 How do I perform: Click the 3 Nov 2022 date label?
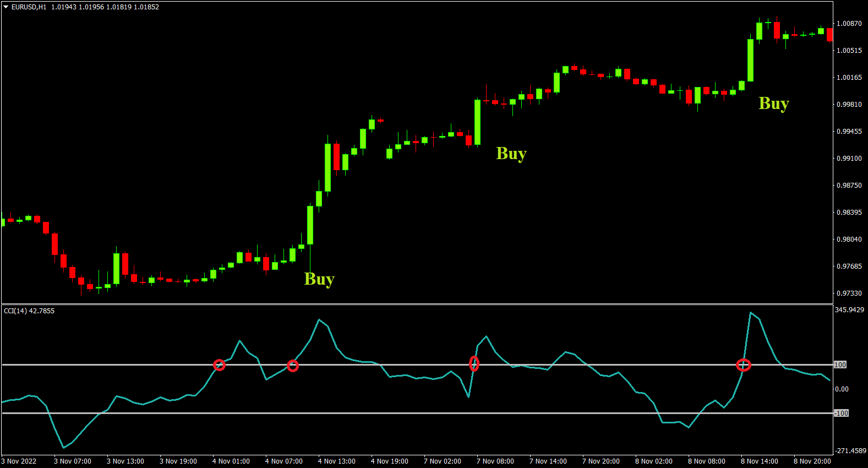pyautogui.click(x=19, y=461)
